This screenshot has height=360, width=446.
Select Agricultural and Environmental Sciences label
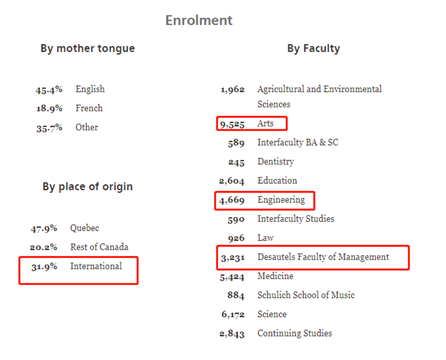319,96
